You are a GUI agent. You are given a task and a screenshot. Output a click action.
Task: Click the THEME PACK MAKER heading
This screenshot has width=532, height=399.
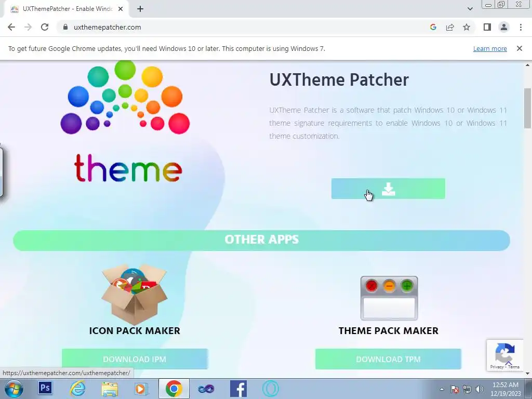point(389,330)
